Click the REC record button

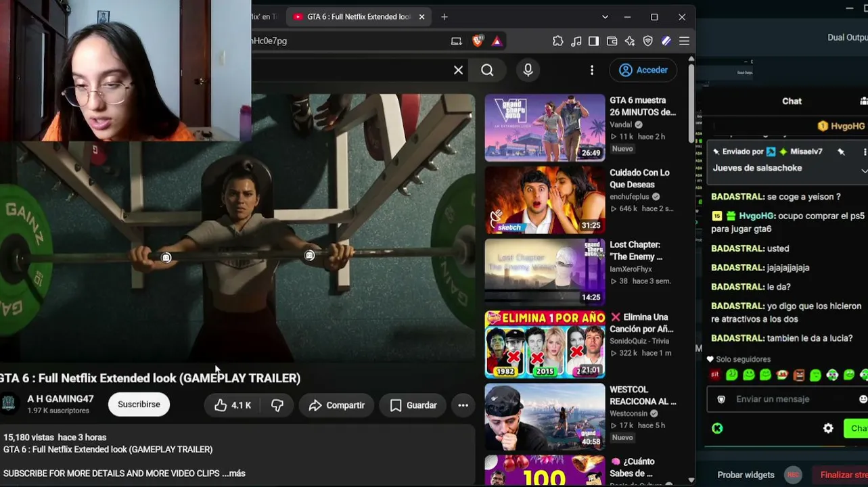click(x=794, y=475)
